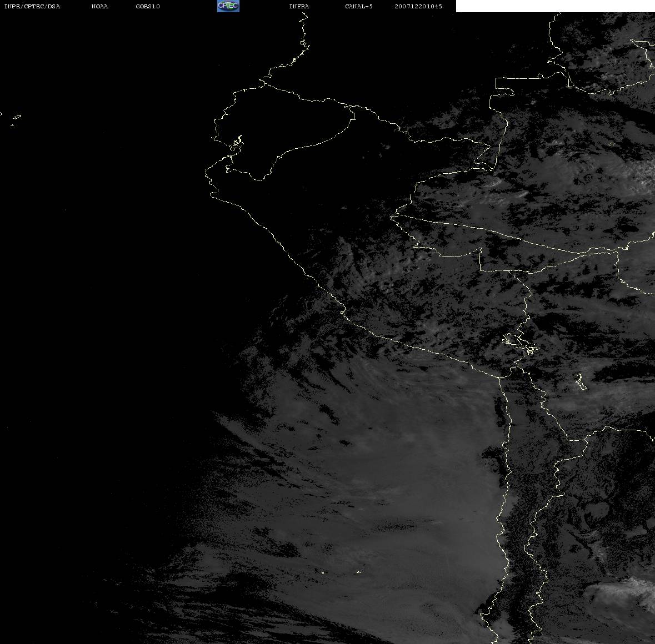Click the tiny lake outline in upper-right Brazil
Image resolution: width=655 pixels, height=644 pixels.
coord(611,145)
